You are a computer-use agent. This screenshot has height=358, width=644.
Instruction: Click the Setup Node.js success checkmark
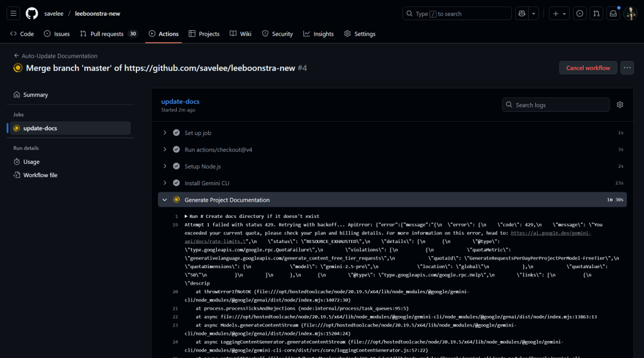(x=176, y=166)
